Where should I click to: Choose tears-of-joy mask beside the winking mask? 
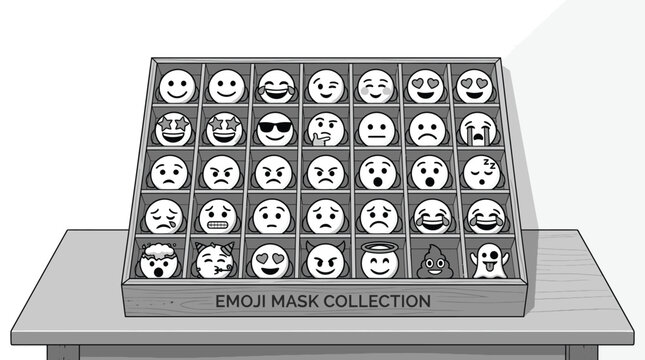click(x=276, y=86)
